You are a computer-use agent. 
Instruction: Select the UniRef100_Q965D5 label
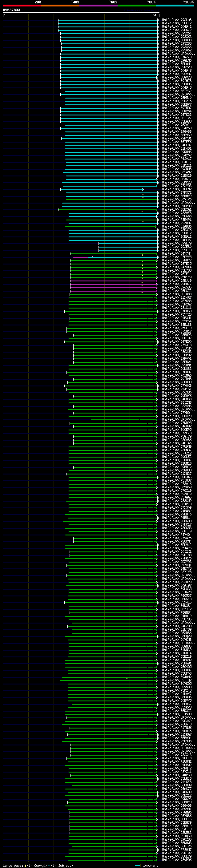(x=177, y=287)
